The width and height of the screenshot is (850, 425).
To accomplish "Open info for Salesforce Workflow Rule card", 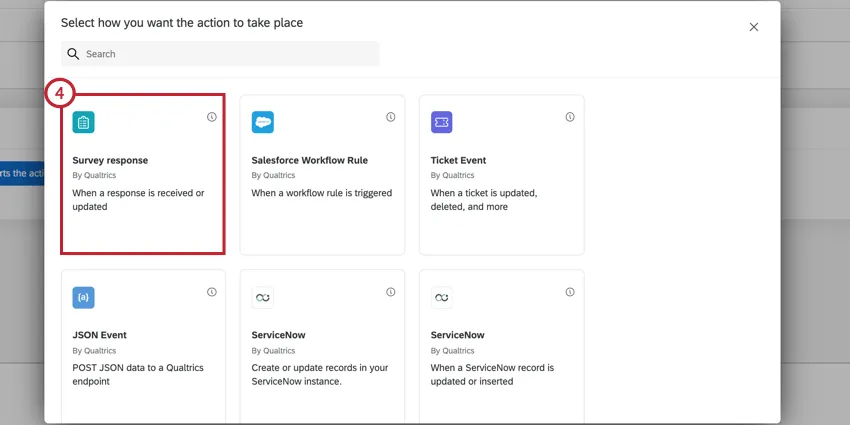I will pos(391,117).
